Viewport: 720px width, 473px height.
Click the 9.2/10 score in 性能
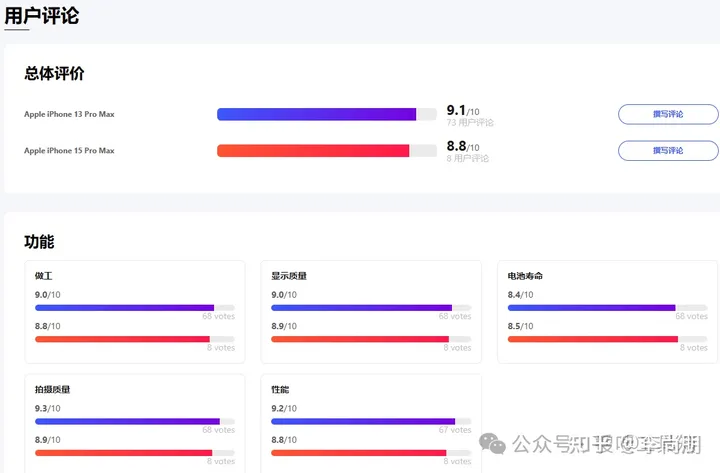coord(284,408)
